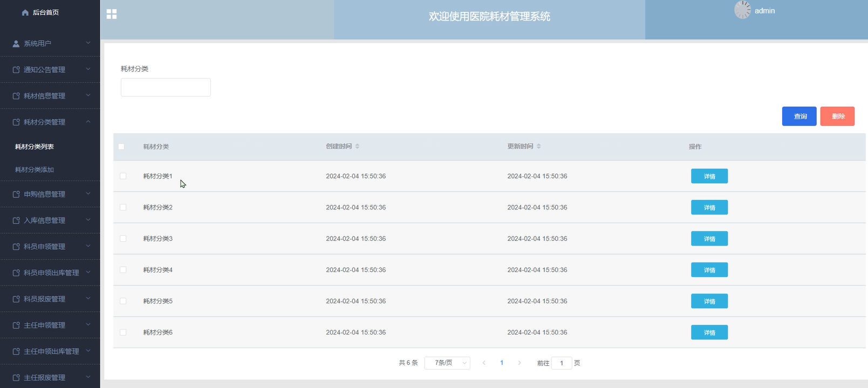Open 详情 for 耗材分类2
Viewport: 868px width, 388px height.
point(709,208)
